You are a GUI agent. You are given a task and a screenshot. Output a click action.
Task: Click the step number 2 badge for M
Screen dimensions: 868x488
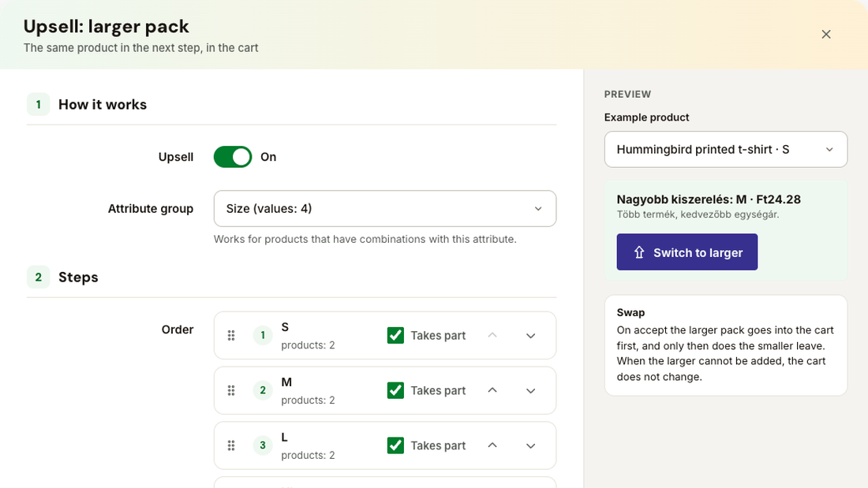[263, 390]
